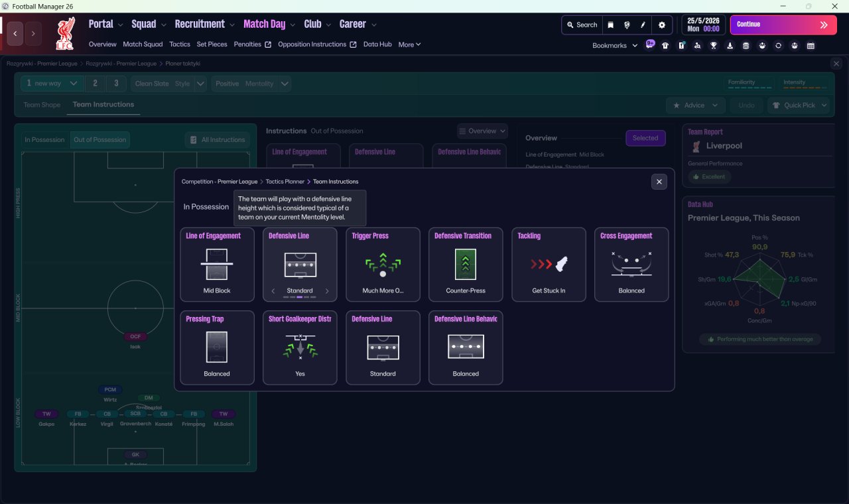The image size is (849, 504).
Task: Toggle In Possession in the dialog
Action: click(206, 207)
